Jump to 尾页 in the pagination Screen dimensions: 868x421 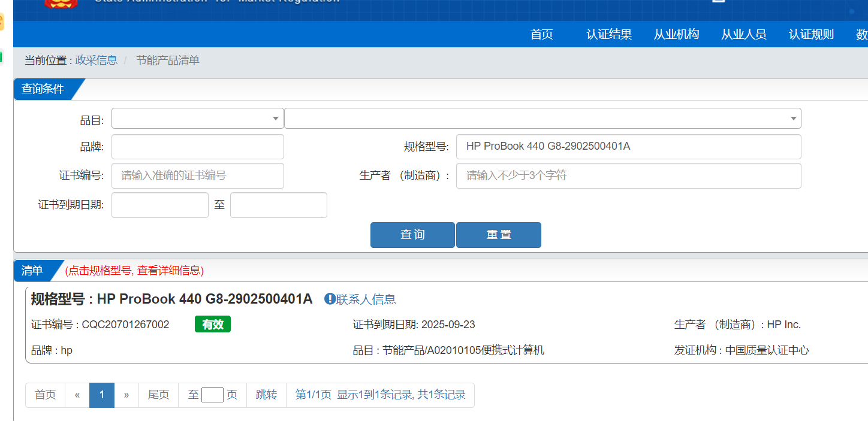click(159, 395)
